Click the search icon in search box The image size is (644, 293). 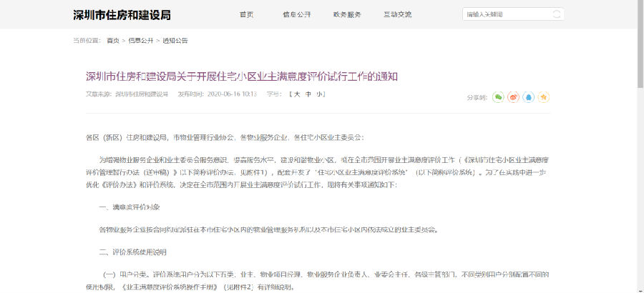coord(557,14)
